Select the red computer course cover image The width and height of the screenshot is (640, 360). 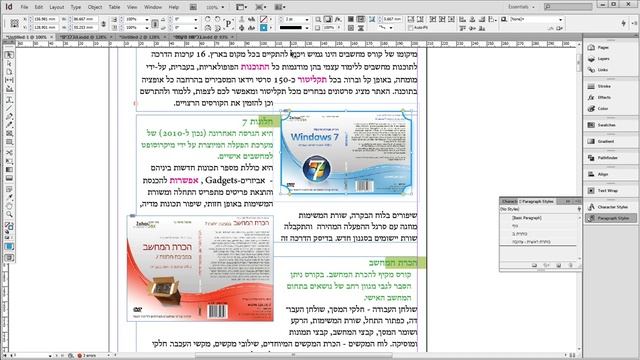tap(200, 268)
